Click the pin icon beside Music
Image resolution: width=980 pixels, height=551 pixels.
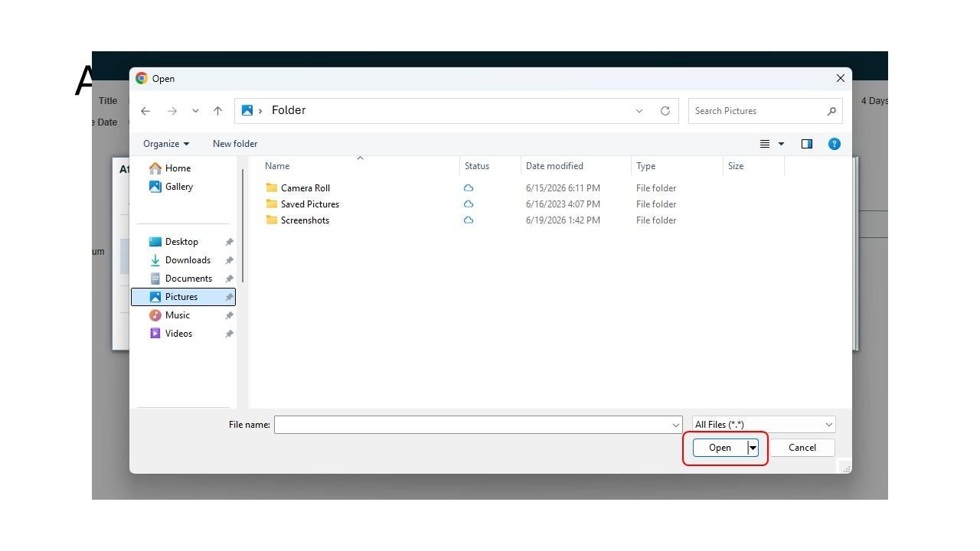229,315
